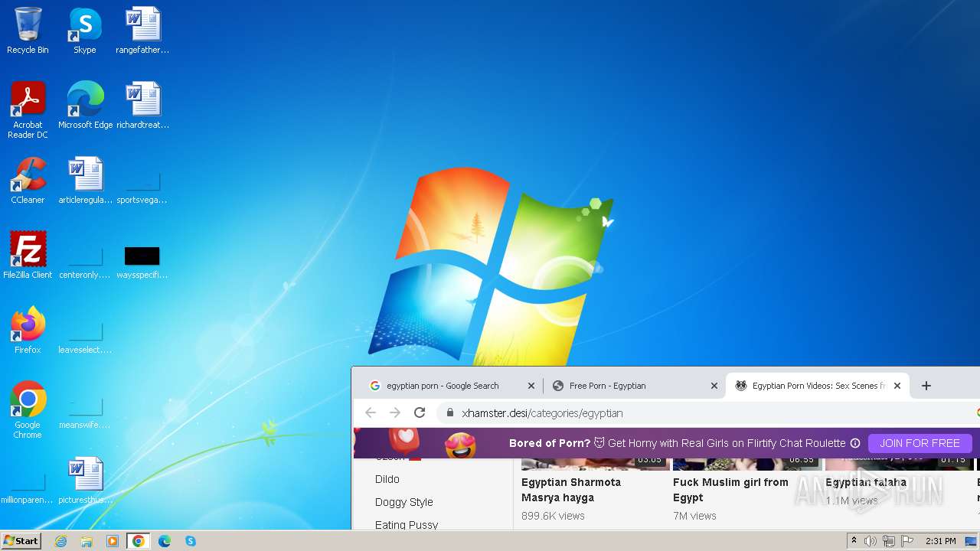Click the Show desktop strip
This screenshot has height=551, width=980.
tap(972, 541)
